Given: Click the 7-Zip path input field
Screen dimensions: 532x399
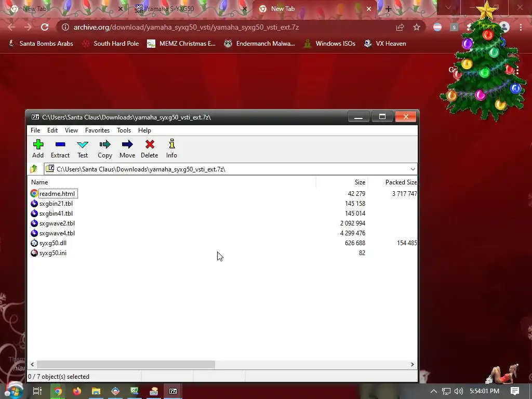Looking at the screenshot, I should pyautogui.click(x=231, y=169).
